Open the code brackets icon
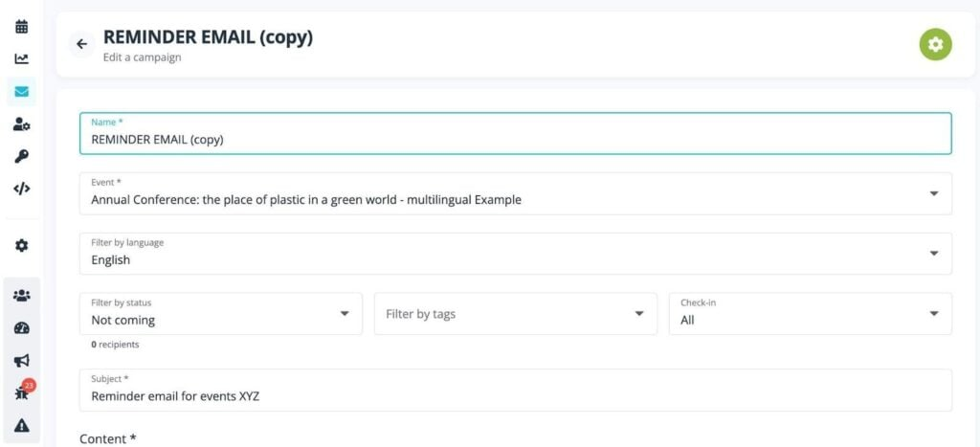The height and width of the screenshot is (447, 980). tap(21, 189)
